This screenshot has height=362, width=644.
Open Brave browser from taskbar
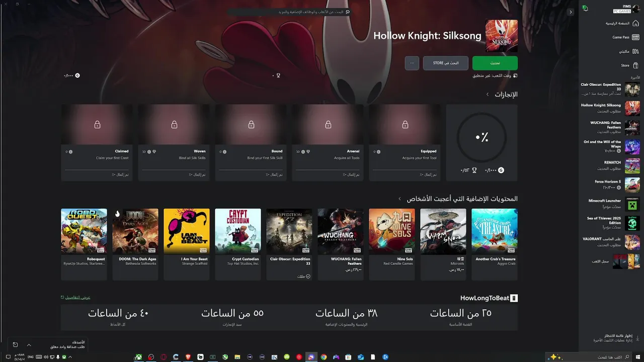[x=188, y=357]
